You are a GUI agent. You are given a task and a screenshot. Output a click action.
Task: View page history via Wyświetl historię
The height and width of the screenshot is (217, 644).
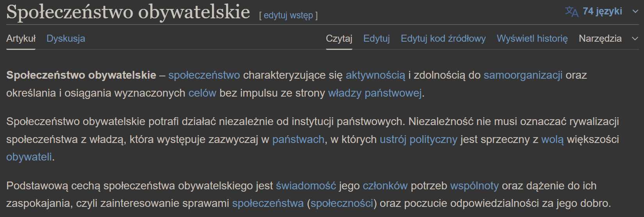coord(532,39)
